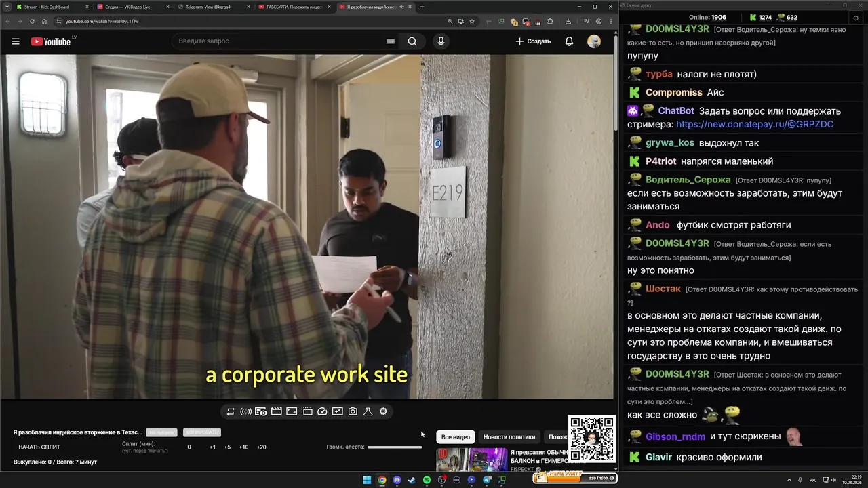Click the clapperboard icon in the extension toolbar
The image size is (868, 488).
click(x=277, y=411)
